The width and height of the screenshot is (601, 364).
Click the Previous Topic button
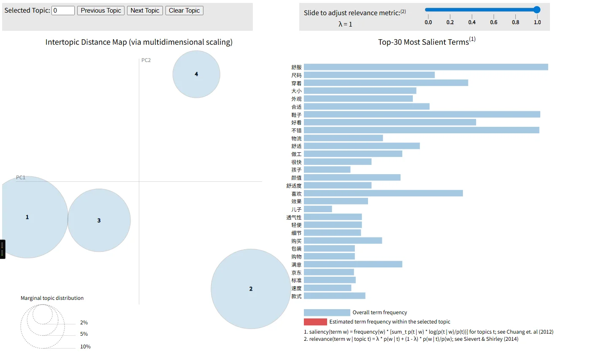101,11
